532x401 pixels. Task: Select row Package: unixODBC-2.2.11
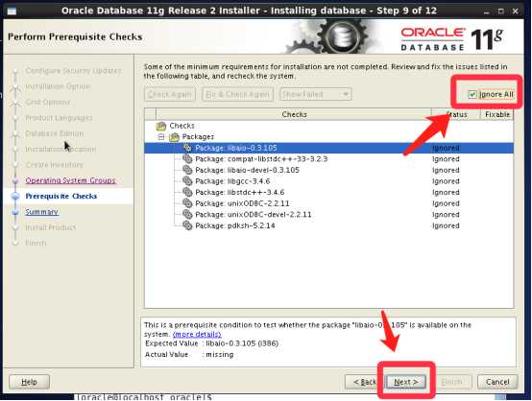pos(328,203)
